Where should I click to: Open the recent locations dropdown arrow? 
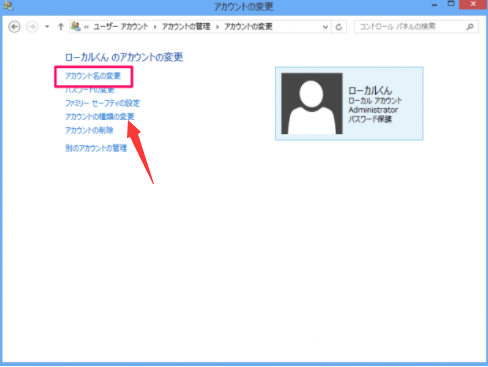pyautogui.click(x=47, y=27)
